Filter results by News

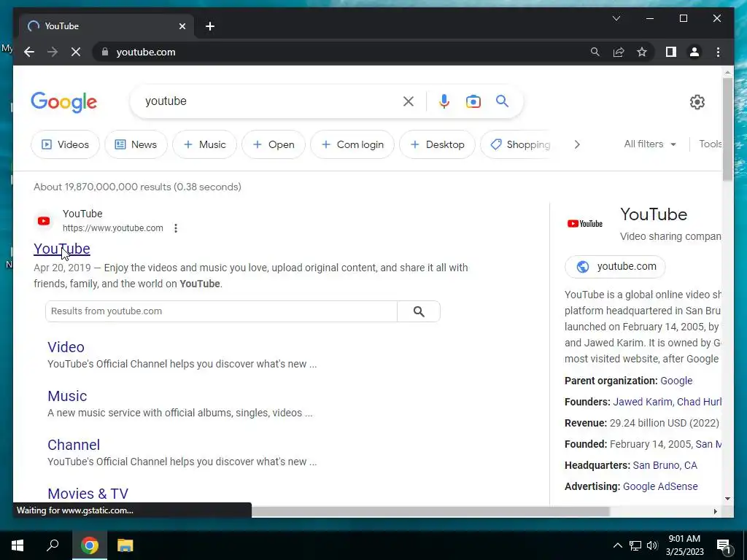pos(136,144)
